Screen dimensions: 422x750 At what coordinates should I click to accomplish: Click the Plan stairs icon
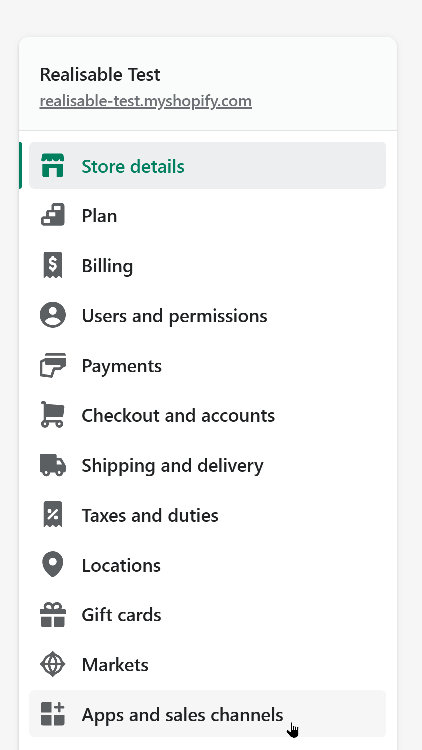[53, 216]
